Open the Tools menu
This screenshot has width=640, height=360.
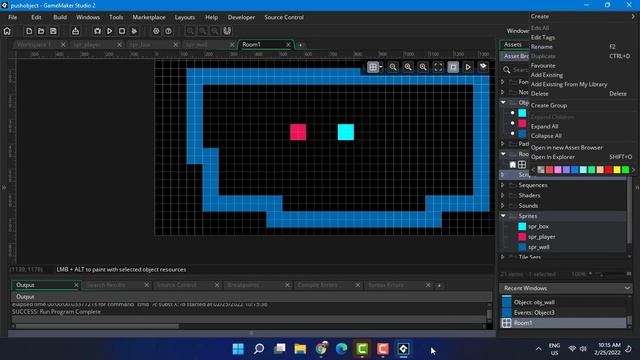point(116,17)
